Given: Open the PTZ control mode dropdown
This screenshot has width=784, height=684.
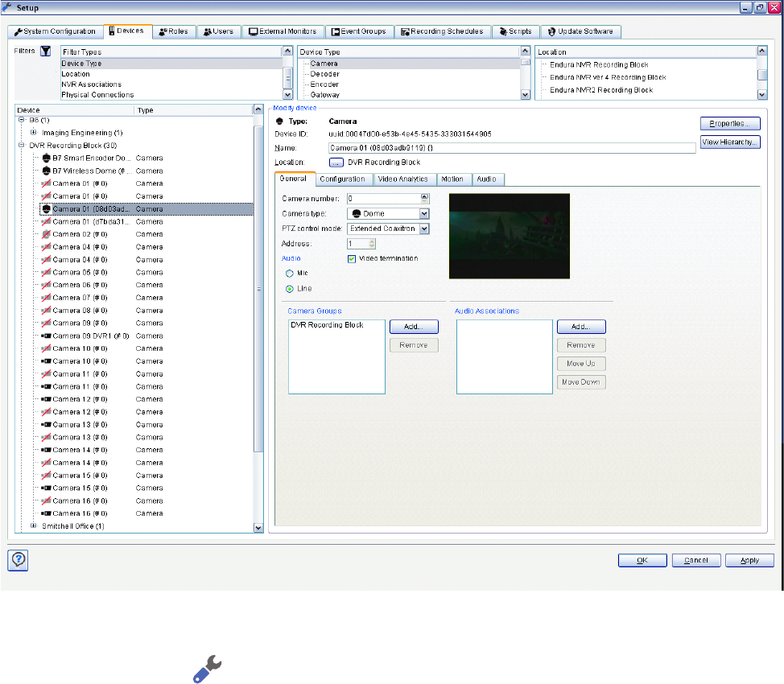Looking at the screenshot, I should [424, 229].
